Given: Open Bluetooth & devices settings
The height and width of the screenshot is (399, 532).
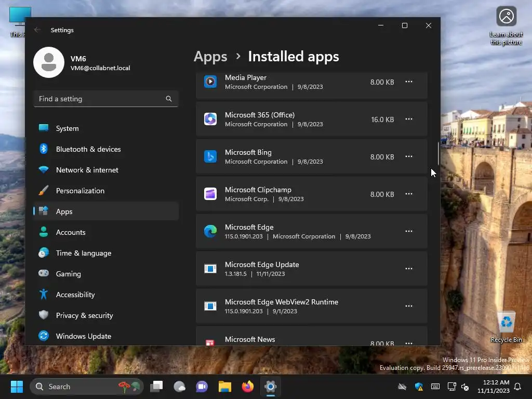Looking at the screenshot, I should pyautogui.click(x=106, y=149).
